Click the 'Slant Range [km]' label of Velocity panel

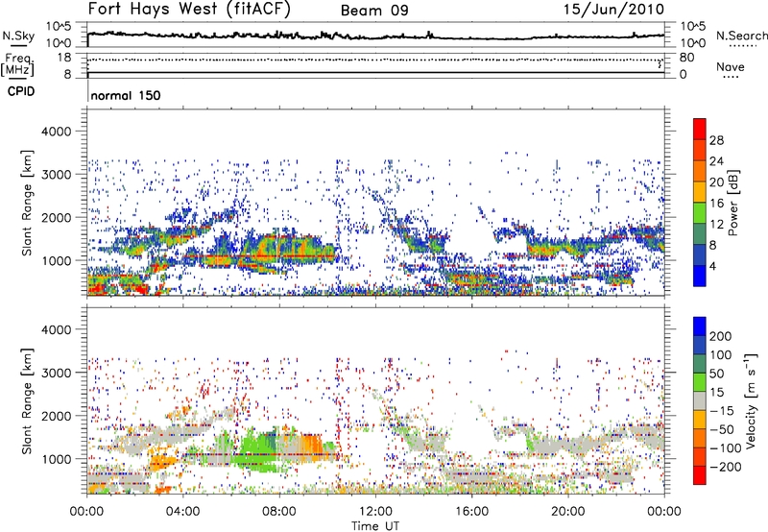click(x=27, y=401)
